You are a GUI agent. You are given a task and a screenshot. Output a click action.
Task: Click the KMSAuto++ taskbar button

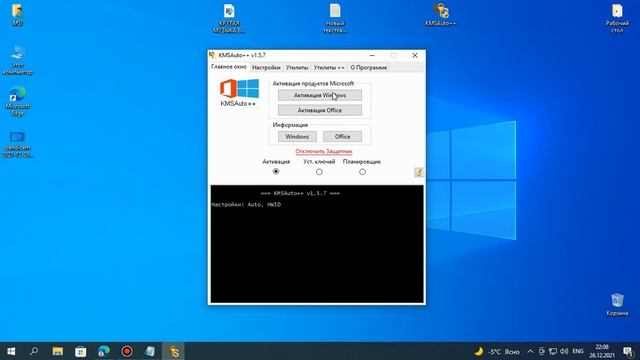(x=173, y=351)
